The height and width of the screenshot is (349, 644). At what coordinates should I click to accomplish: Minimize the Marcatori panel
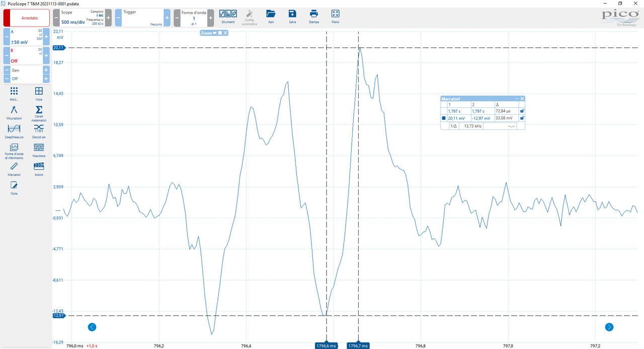pyautogui.click(x=517, y=99)
